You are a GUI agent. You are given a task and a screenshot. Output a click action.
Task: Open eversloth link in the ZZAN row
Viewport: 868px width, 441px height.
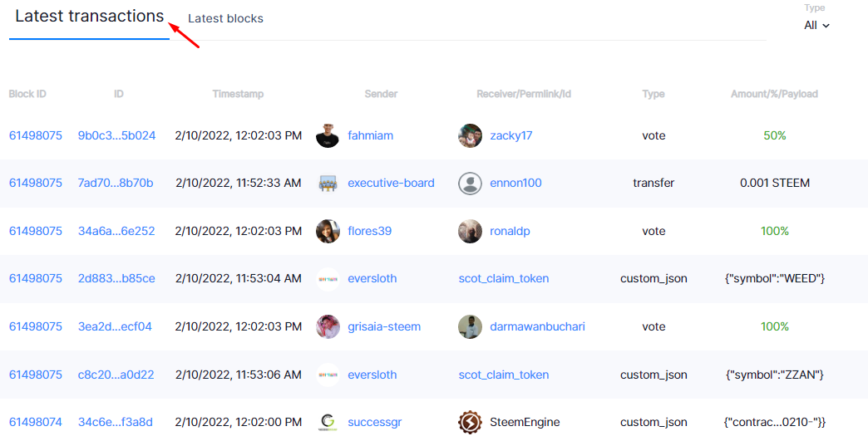pos(372,375)
